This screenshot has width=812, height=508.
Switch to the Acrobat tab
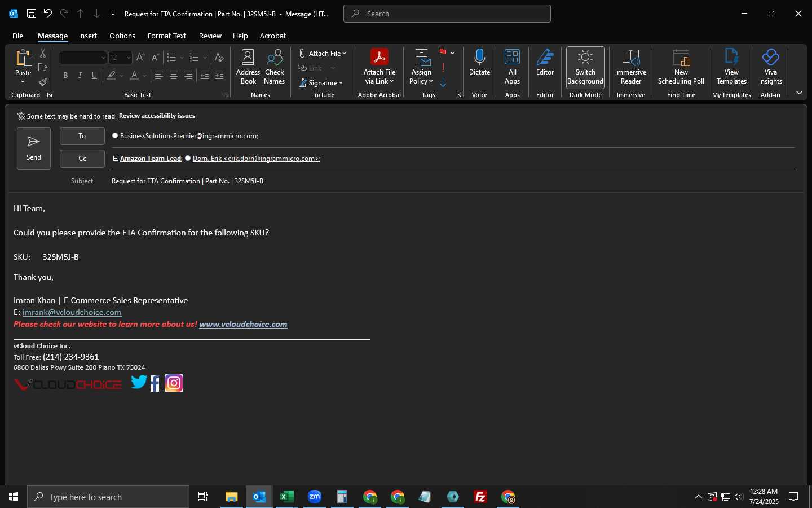[273, 36]
